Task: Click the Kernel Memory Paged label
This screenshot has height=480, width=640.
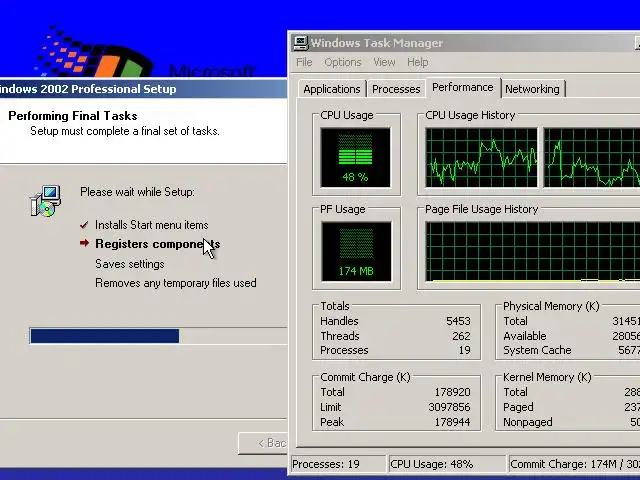Action: point(518,407)
